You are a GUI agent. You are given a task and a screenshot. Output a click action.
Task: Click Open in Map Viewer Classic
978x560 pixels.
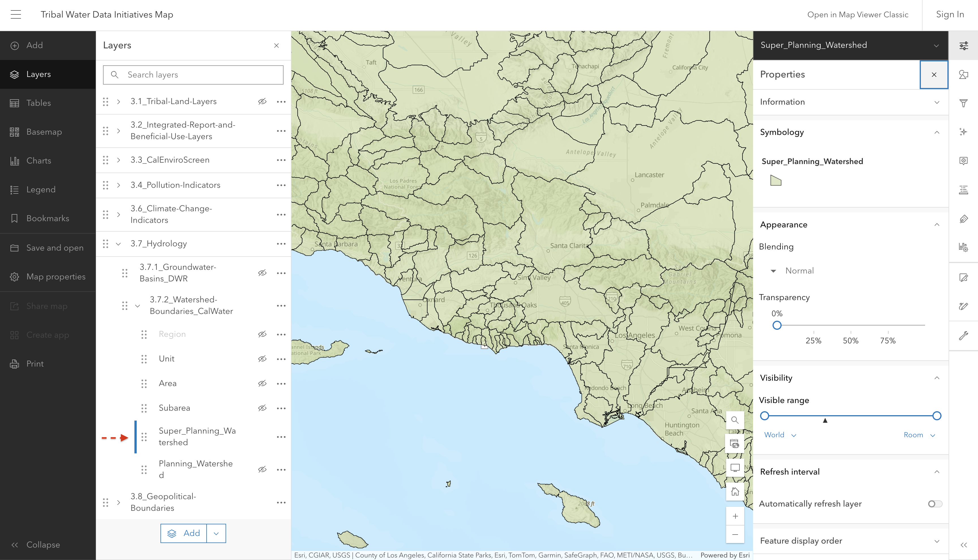pos(857,15)
